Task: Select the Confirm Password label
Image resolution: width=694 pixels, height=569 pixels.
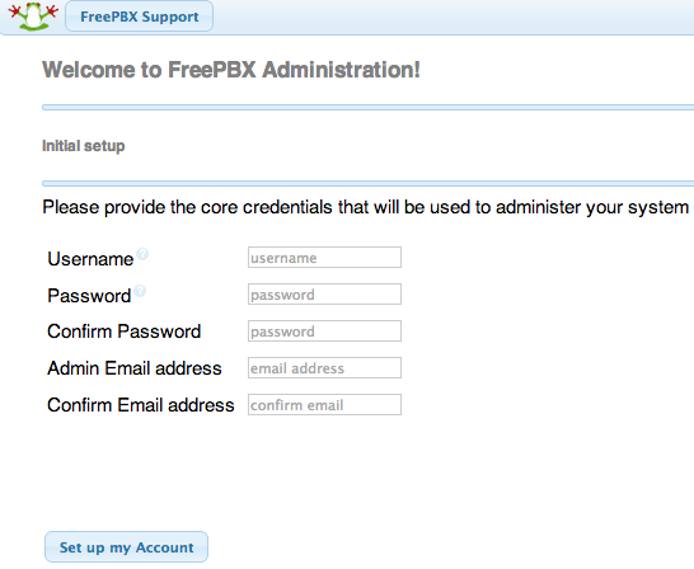Action: tap(124, 332)
